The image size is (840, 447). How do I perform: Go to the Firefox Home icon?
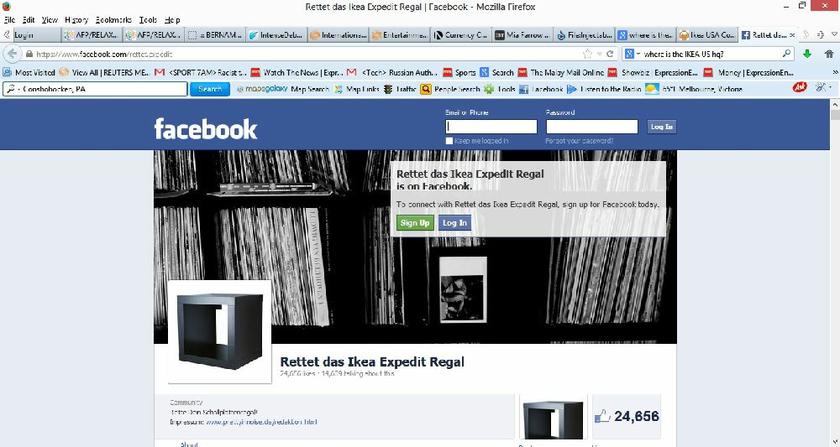pyautogui.click(x=829, y=54)
